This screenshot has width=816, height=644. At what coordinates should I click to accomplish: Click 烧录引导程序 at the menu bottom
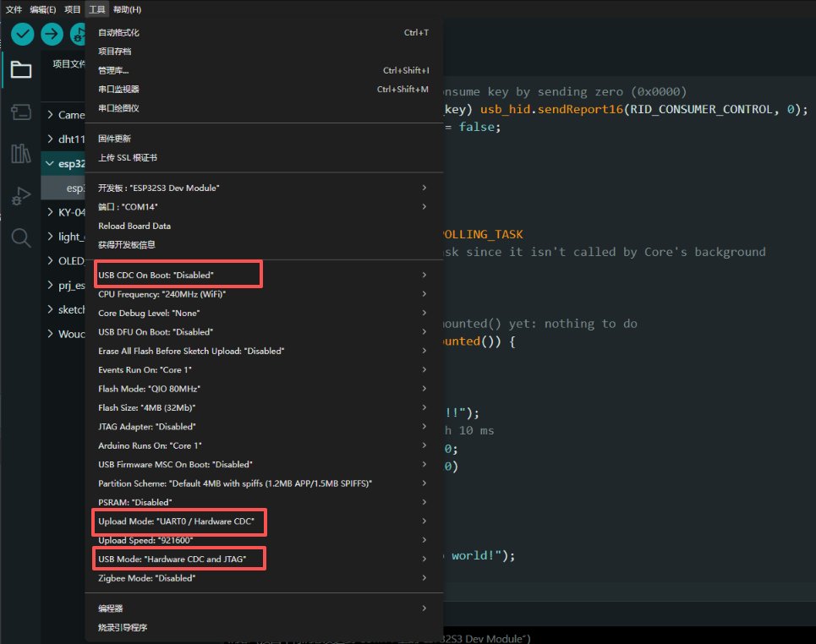click(123, 627)
